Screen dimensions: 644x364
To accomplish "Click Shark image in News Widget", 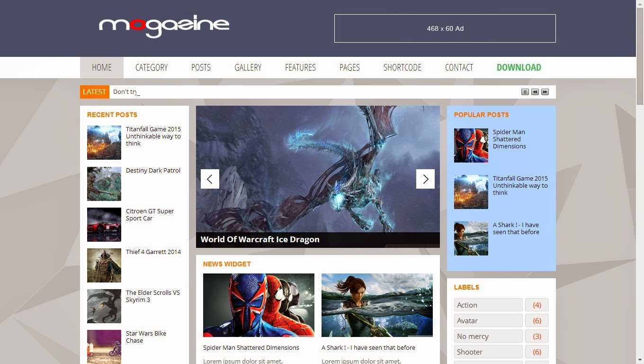I will (x=377, y=305).
